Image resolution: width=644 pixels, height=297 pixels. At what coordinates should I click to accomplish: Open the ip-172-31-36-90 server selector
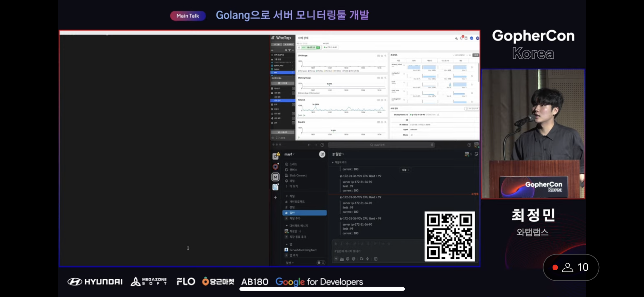(x=330, y=47)
